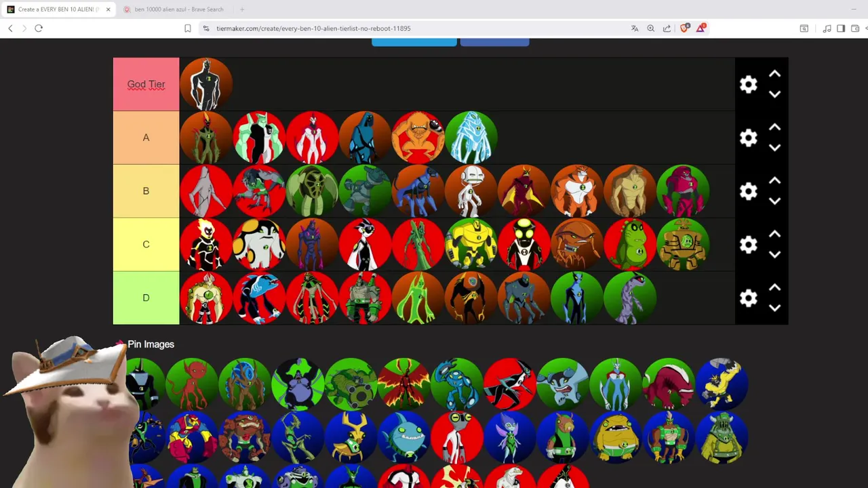Viewport: 868px width, 488px height.
Task: Open a new tab with the plus icon
Action: pyautogui.click(x=242, y=9)
